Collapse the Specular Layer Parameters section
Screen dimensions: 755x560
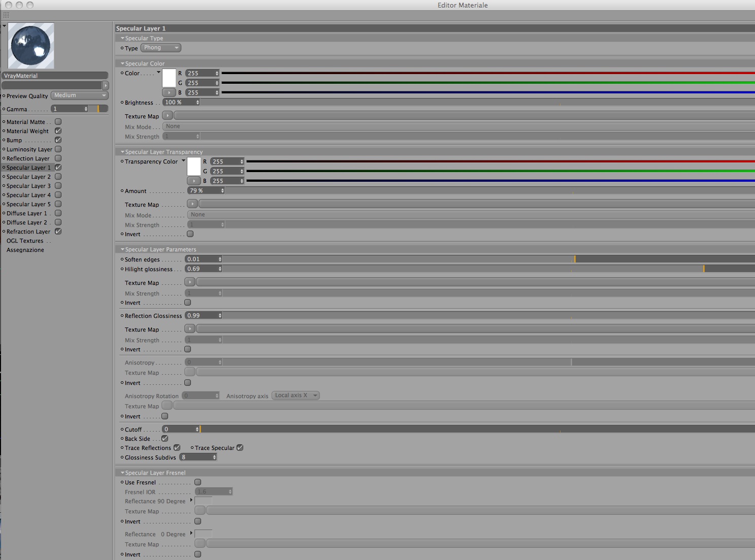click(122, 249)
